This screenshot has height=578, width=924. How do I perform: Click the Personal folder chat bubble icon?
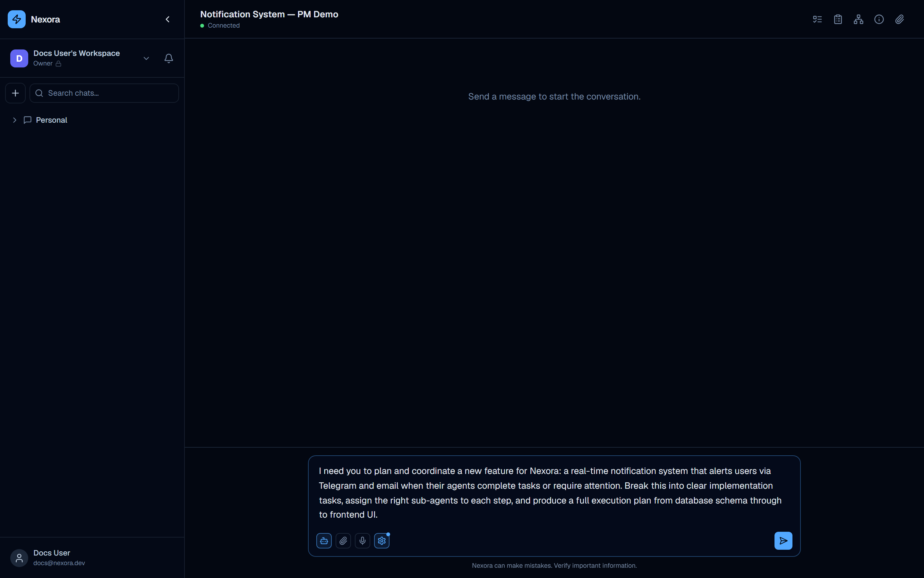(28, 120)
